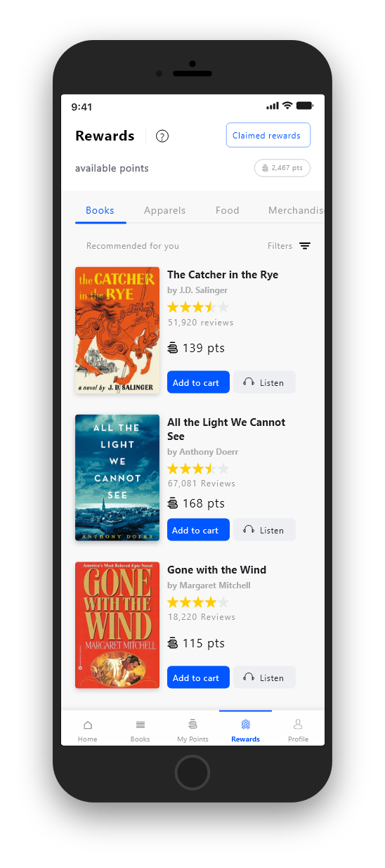Add Gone with the Wind to cart
Screen dimensions: 385x868
(198, 678)
